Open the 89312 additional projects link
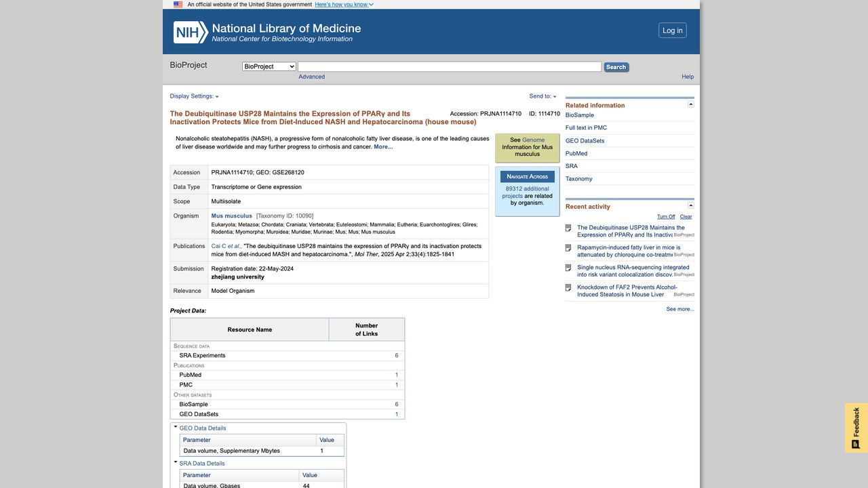868x488 pixels. [x=526, y=192]
